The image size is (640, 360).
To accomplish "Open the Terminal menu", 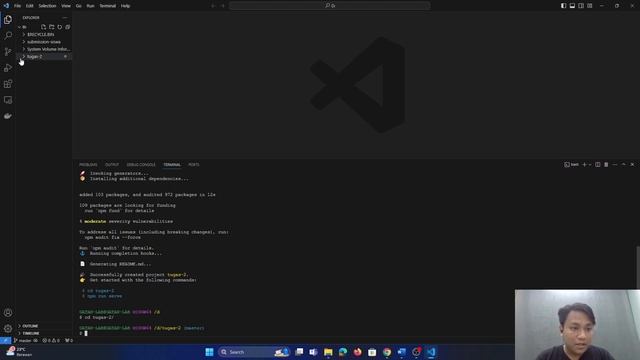I will click(x=108, y=6).
